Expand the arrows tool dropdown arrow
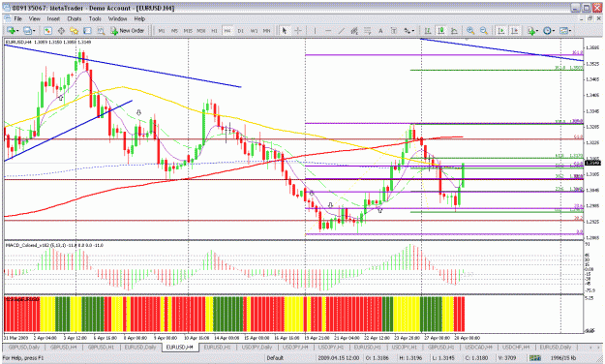The image size is (605, 364). [x=413, y=31]
